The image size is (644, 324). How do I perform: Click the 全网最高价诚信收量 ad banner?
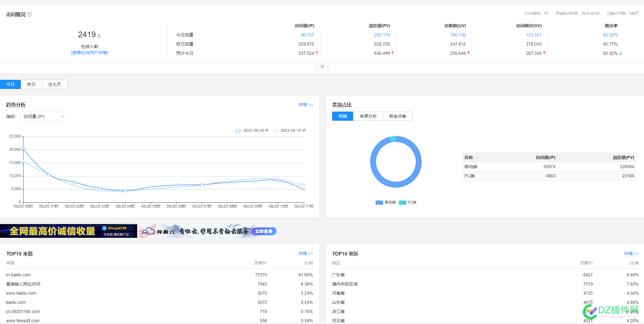coord(68,231)
